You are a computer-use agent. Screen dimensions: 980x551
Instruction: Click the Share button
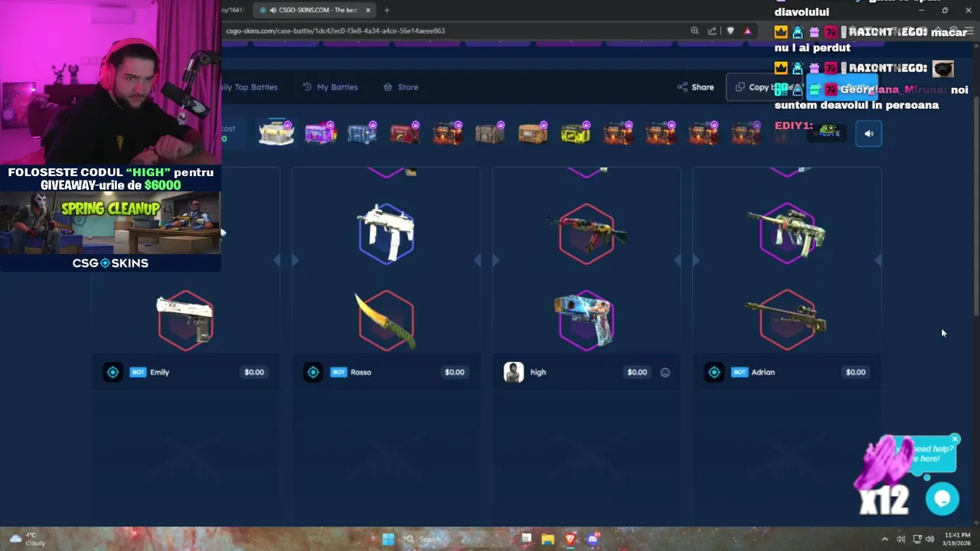(x=695, y=87)
